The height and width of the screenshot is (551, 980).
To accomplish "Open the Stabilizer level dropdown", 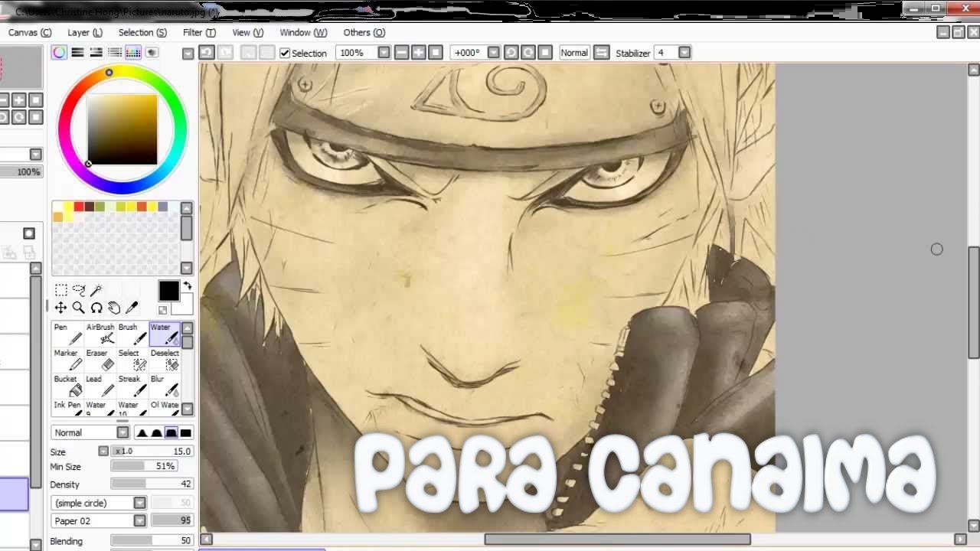I will pyautogui.click(x=684, y=53).
